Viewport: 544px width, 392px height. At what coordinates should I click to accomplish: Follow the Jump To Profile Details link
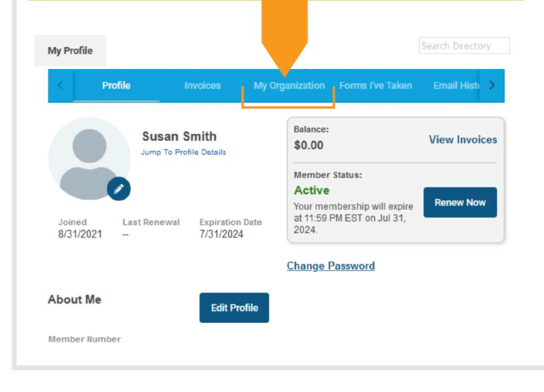183,152
